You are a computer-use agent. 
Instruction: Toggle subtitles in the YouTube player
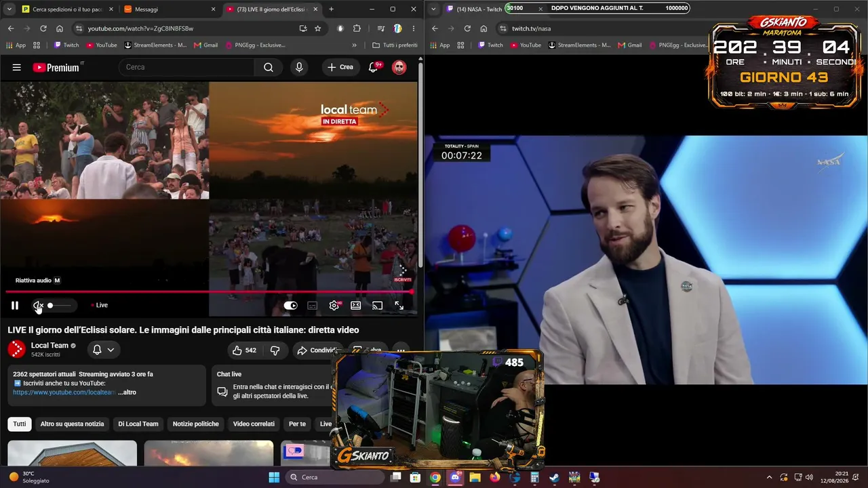click(312, 306)
